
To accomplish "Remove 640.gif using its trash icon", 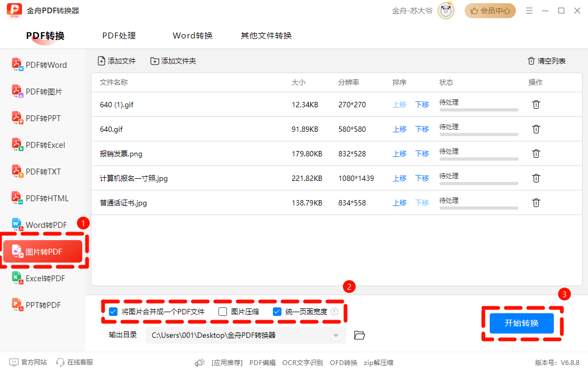I will point(536,129).
